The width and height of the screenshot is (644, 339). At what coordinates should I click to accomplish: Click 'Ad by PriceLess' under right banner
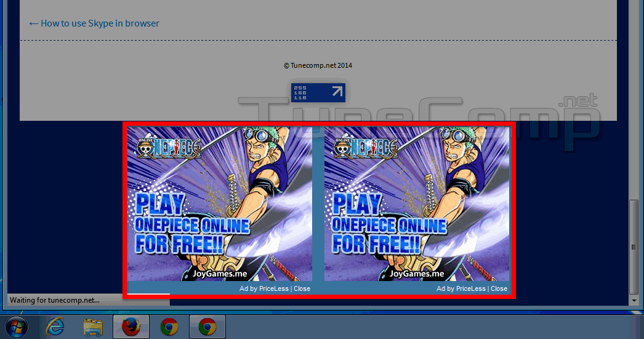click(x=461, y=289)
